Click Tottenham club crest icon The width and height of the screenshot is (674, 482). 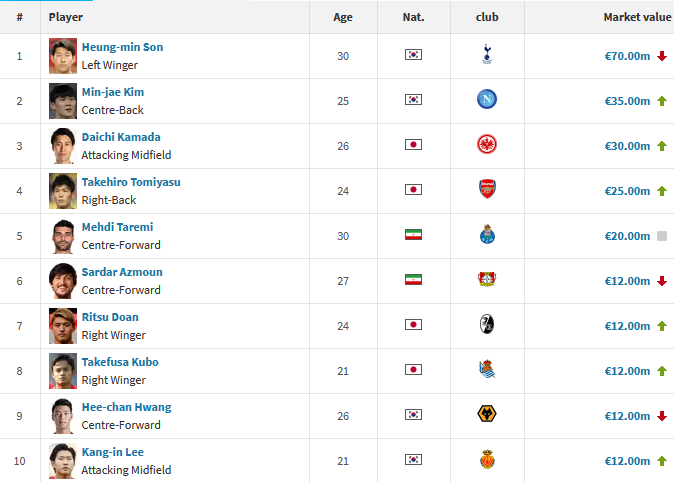pos(487,55)
